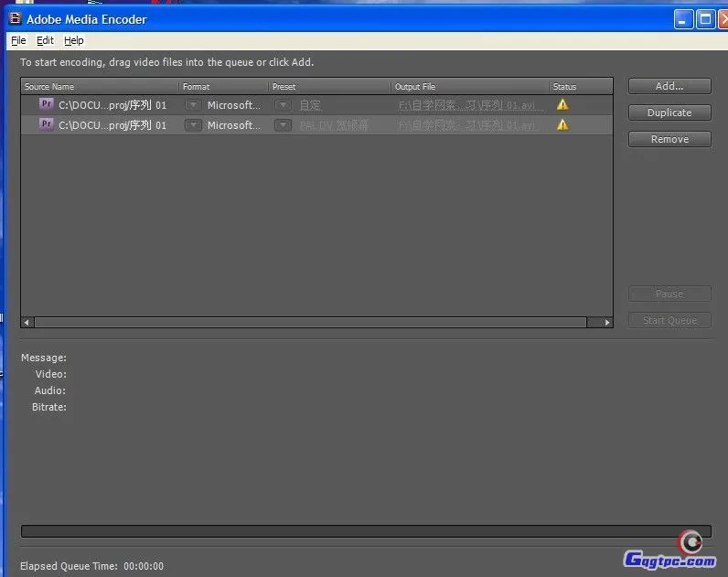Open the Format dropdown in the second row
This screenshot has height=577, width=728.
tap(193, 125)
